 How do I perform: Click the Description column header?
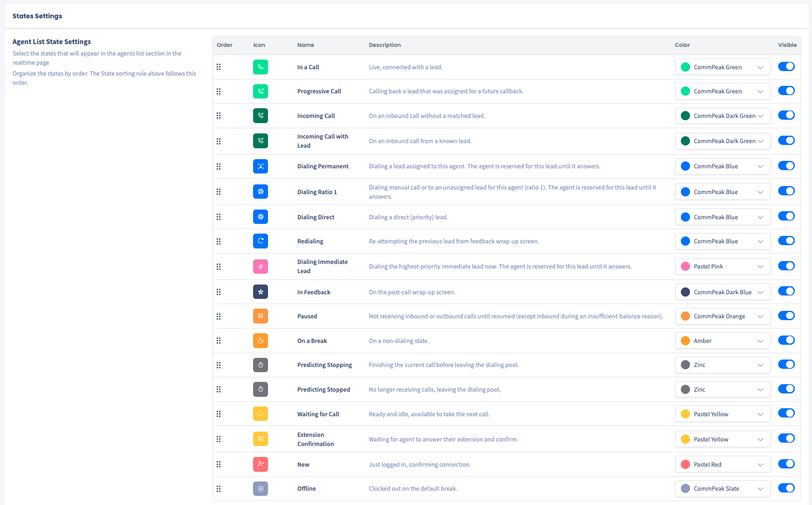point(385,45)
